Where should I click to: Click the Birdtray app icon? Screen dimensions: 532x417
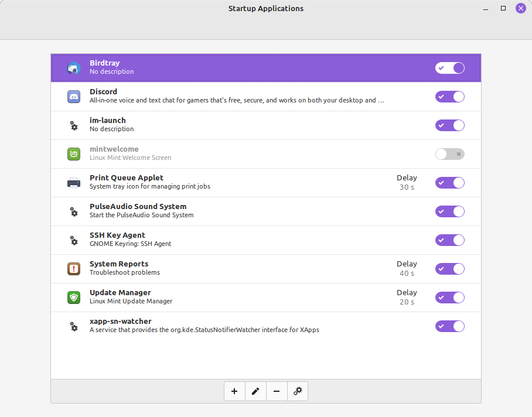click(74, 68)
